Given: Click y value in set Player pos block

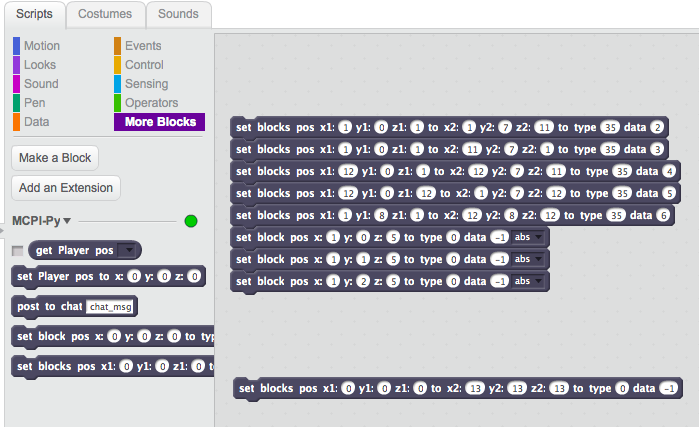Looking at the screenshot, I should coord(164,277).
